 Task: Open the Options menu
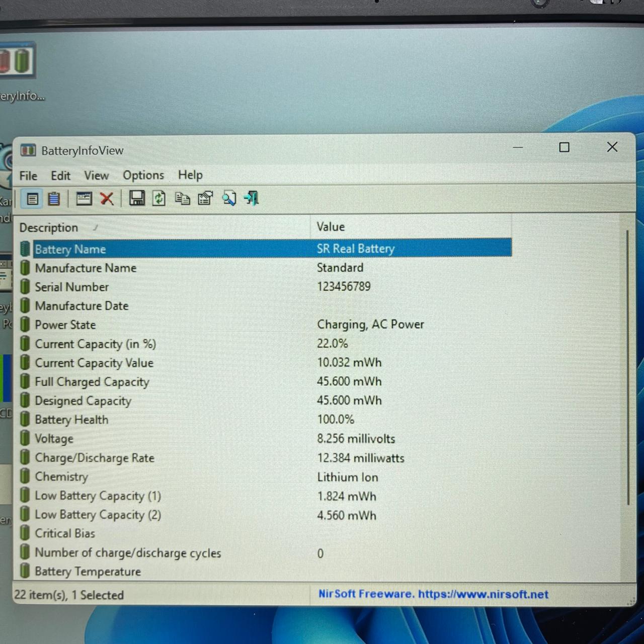point(143,175)
